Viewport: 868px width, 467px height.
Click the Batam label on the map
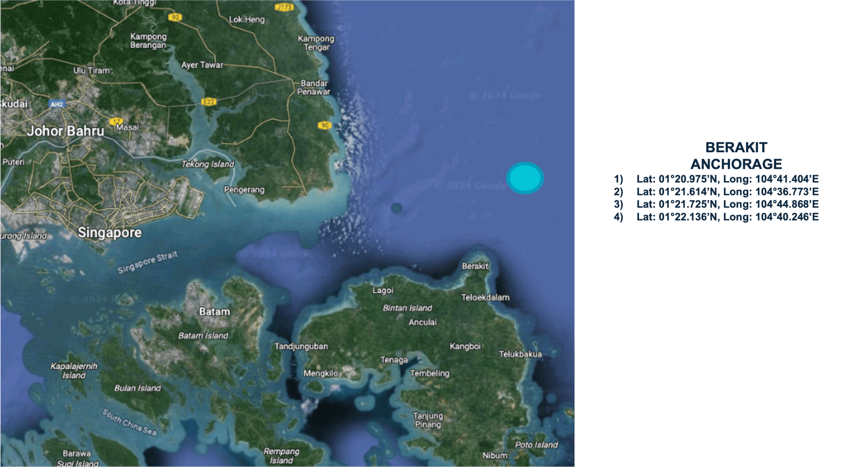click(214, 312)
